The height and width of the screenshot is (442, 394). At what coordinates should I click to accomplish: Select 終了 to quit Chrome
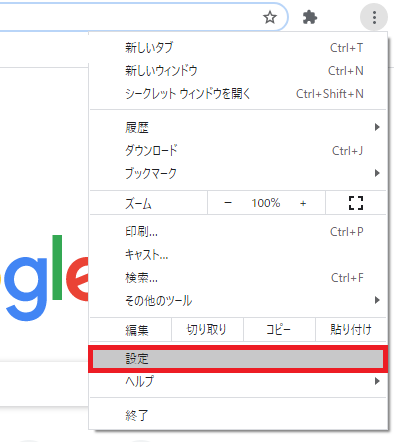tap(238, 415)
